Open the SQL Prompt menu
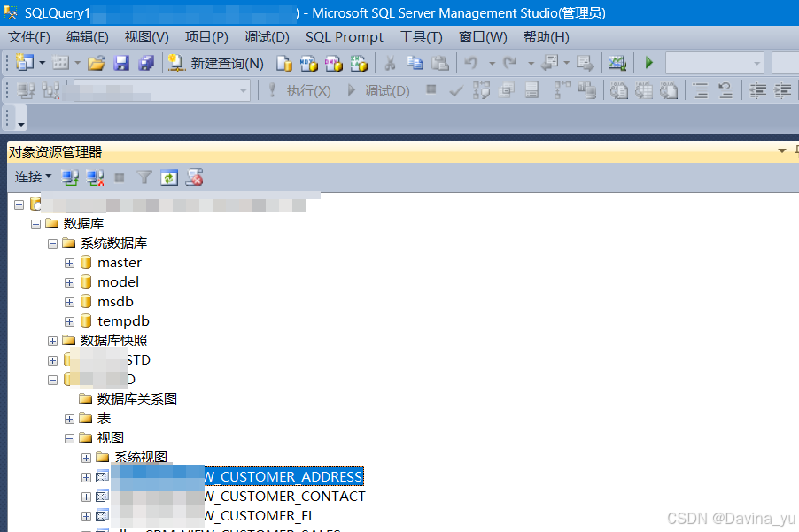Screen dimensions: 799x532 click(344, 37)
